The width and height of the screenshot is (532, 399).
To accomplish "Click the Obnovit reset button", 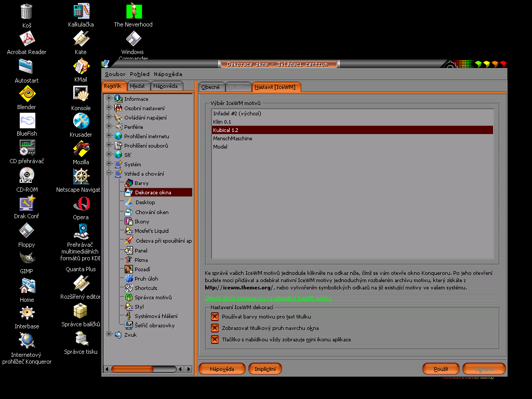I will pos(484,369).
